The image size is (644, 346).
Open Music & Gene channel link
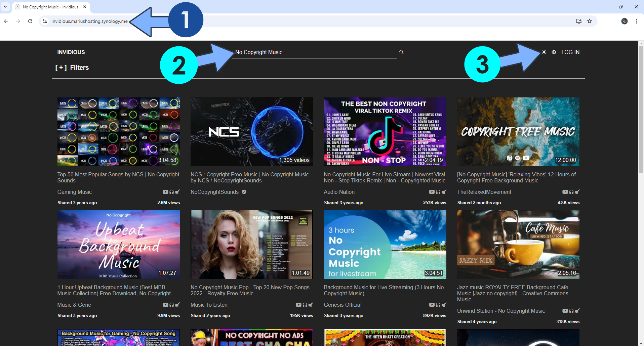[x=74, y=305]
